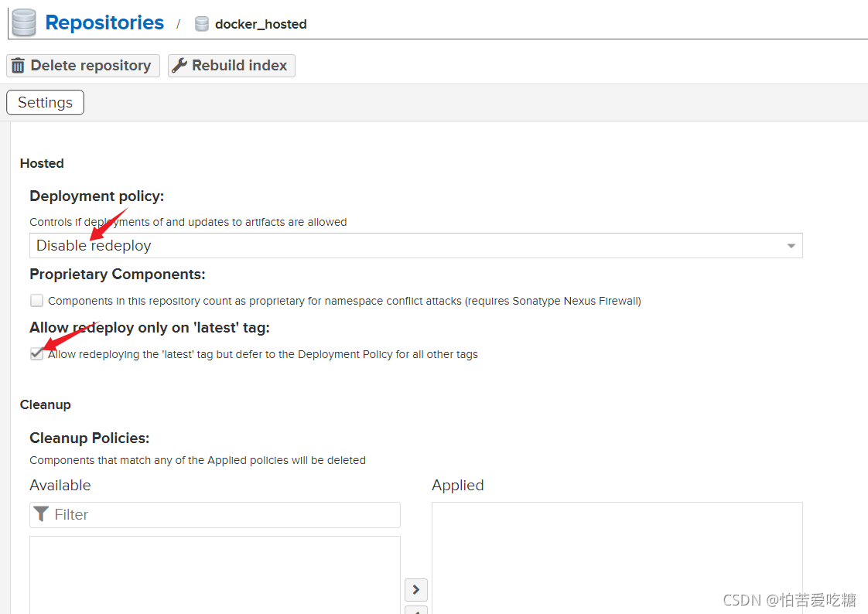Click the Delete repository button

(83, 66)
